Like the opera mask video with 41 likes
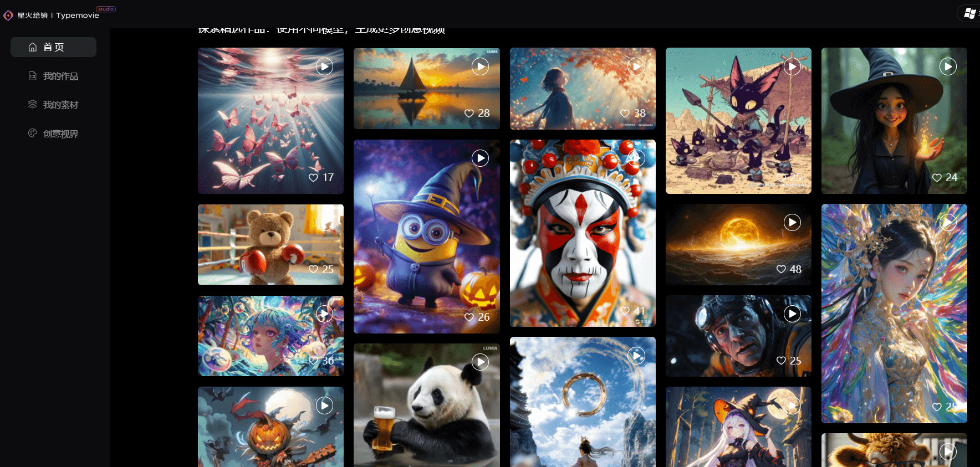The image size is (980, 467). (x=625, y=311)
